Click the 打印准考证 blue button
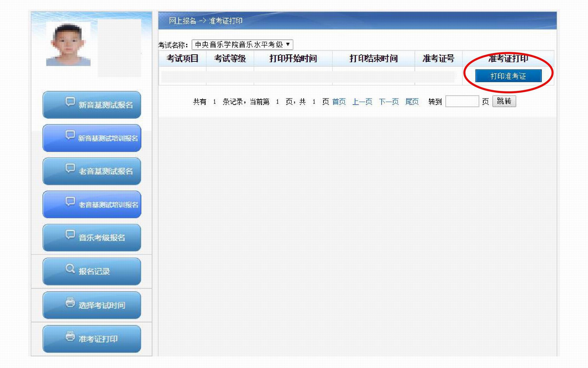588x368 pixels. 508,76
